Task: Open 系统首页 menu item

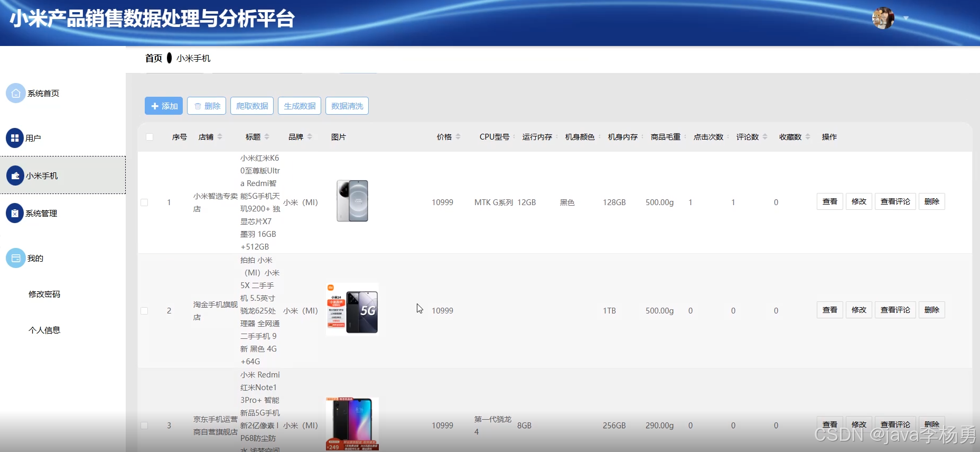Action: click(43, 94)
